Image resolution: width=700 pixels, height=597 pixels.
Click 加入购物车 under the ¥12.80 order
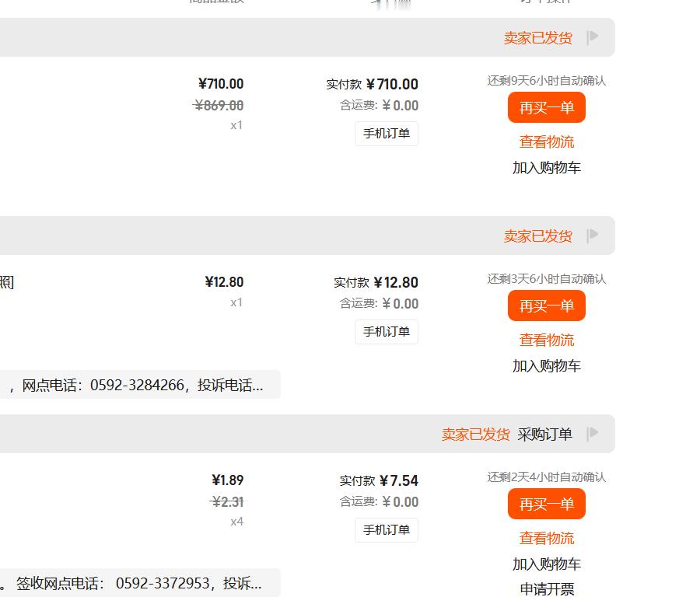547,366
